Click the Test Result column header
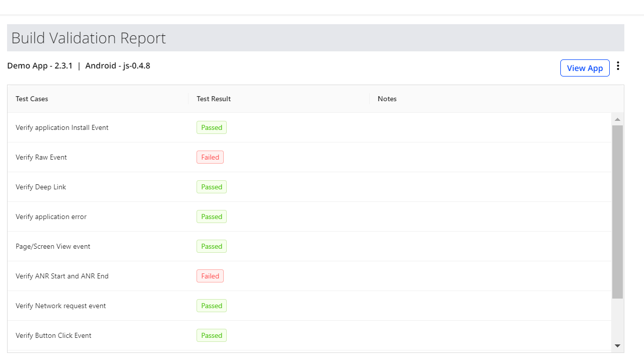This screenshot has width=644, height=359. (214, 99)
